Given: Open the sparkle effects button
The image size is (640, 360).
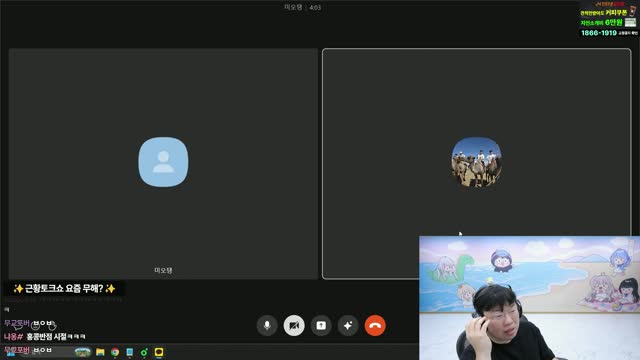Looking at the screenshot, I should pyautogui.click(x=348, y=326).
